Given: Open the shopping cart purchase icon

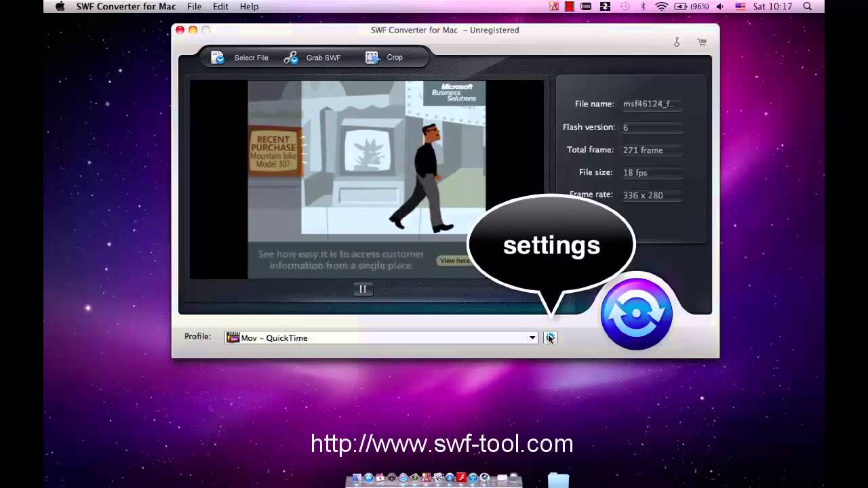Looking at the screenshot, I should coord(702,42).
